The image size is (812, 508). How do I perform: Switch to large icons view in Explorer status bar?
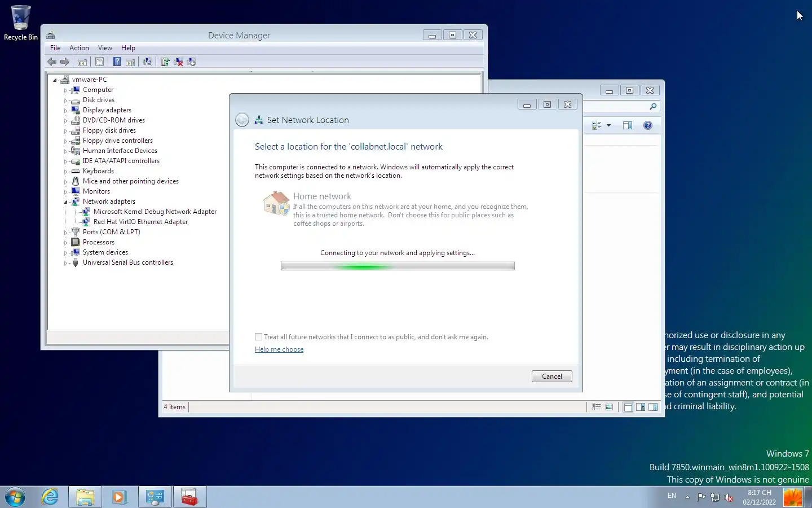(609, 407)
